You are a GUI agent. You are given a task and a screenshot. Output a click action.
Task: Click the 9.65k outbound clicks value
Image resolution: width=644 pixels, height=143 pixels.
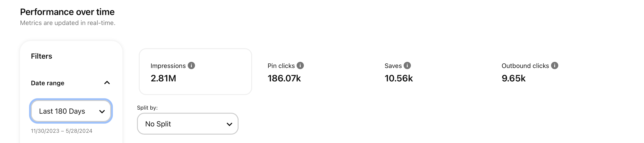pyautogui.click(x=514, y=78)
